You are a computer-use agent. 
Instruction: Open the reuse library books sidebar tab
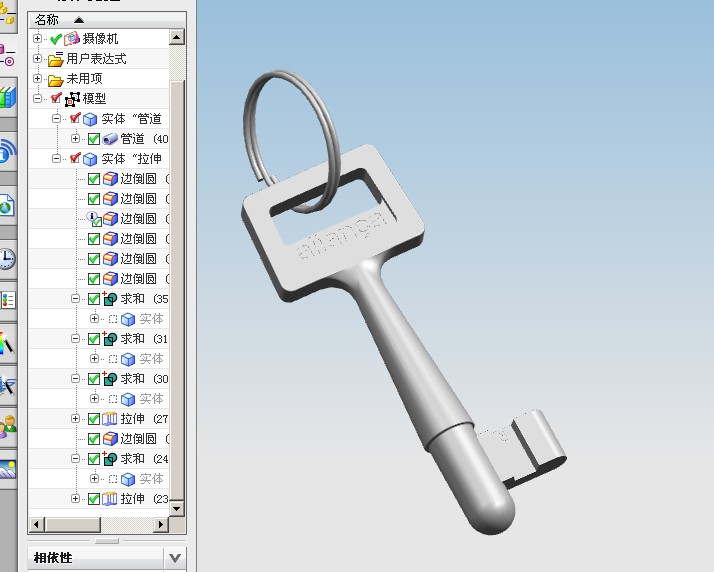pyautogui.click(x=8, y=97)
